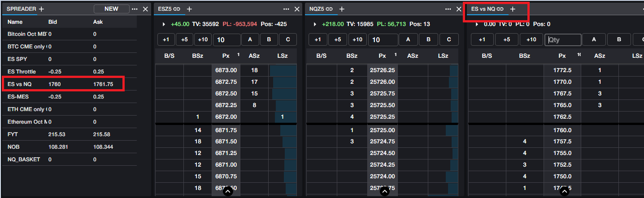Image resolution: width=644 pixels, height=198 pixels.
Task: Expand the ES vs NQ summary triangle
Action: click(477, 24)
